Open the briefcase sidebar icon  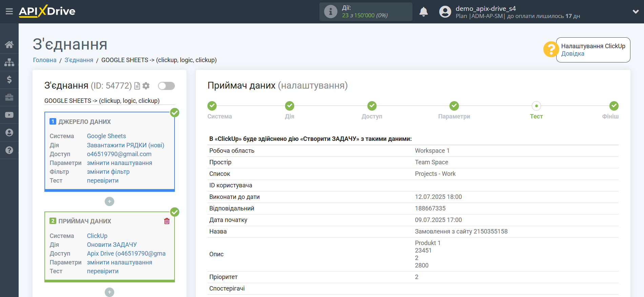click(x=9, y=97)
